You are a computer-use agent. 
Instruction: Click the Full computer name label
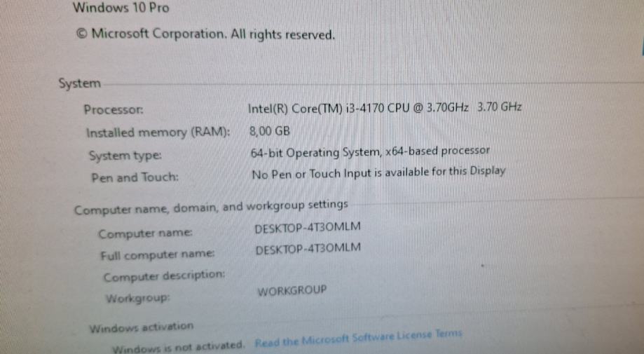point(158,255)
